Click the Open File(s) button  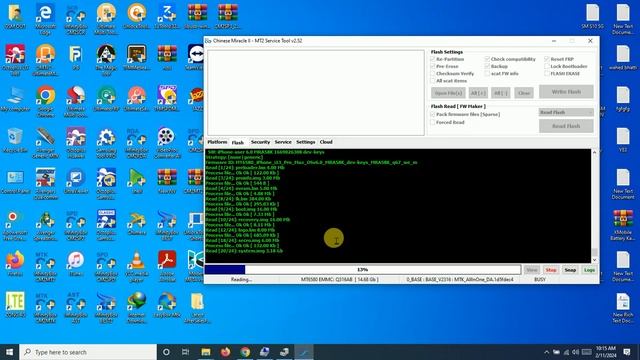[x=448, y=93]
